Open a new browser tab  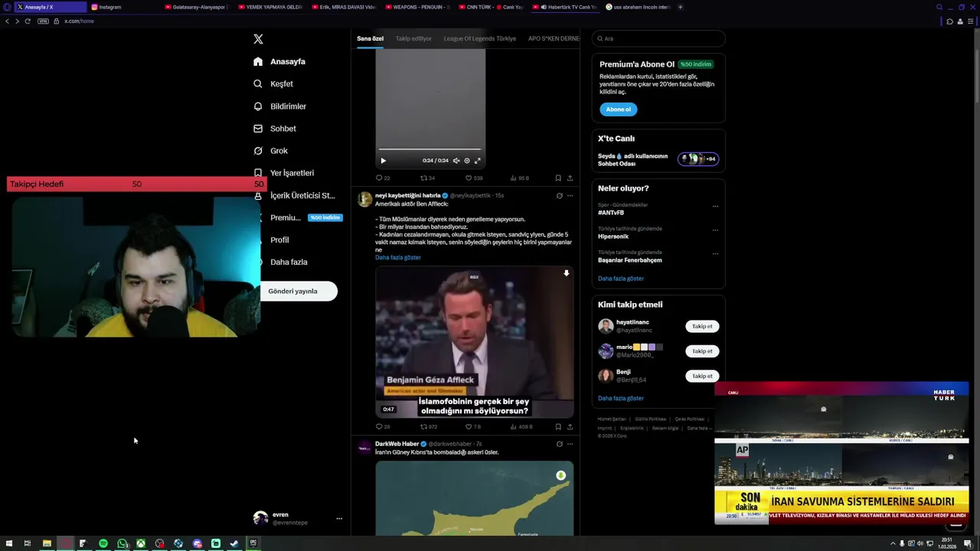[x=681, y=7]
